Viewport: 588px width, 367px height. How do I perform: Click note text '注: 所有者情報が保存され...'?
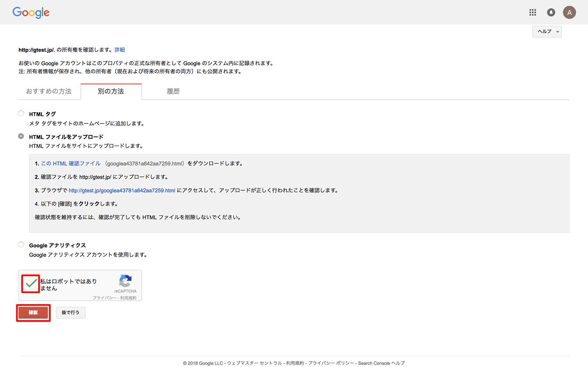(130, 72)
